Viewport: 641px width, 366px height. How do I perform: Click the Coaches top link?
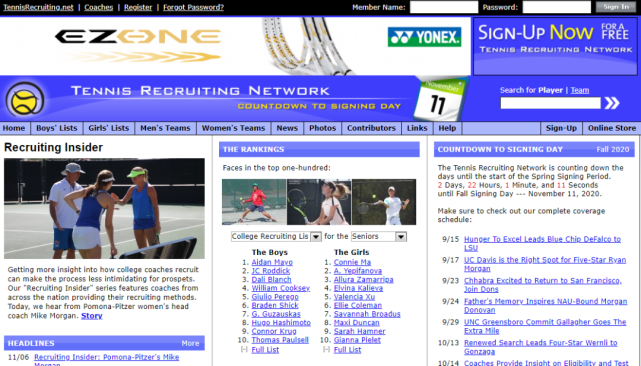[99, 7]
